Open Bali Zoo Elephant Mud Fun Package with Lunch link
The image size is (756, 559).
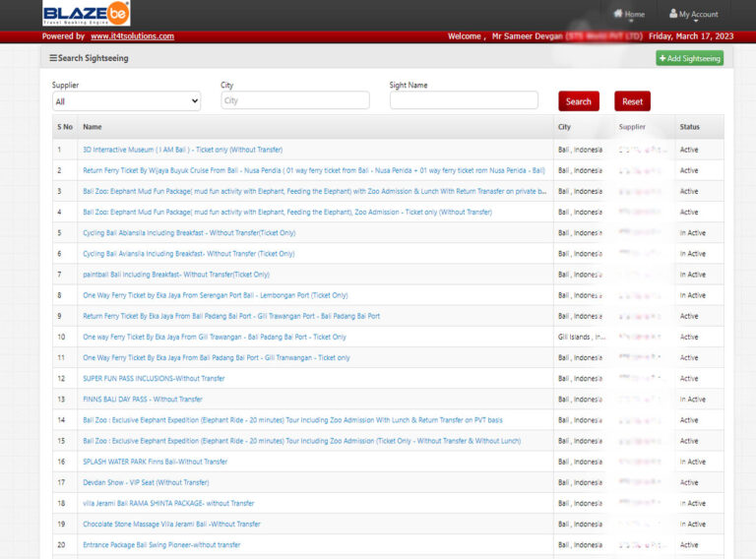click(x=314, y=191)
